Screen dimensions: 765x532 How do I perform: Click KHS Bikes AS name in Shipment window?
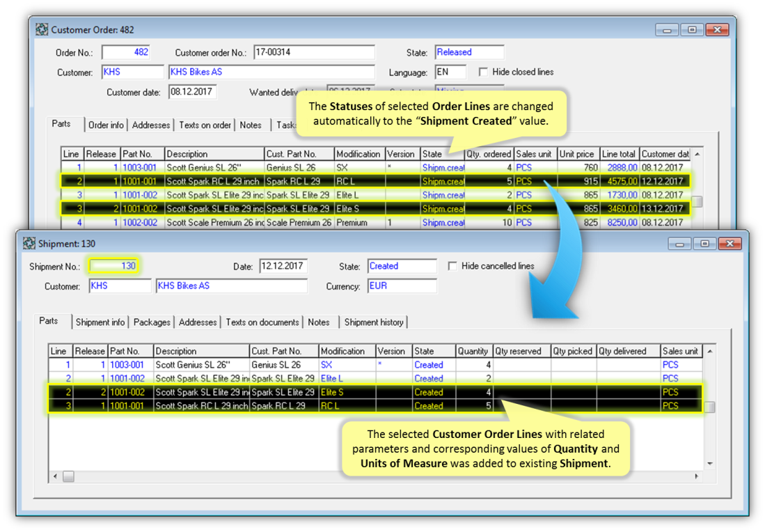(x=231, y=286)
